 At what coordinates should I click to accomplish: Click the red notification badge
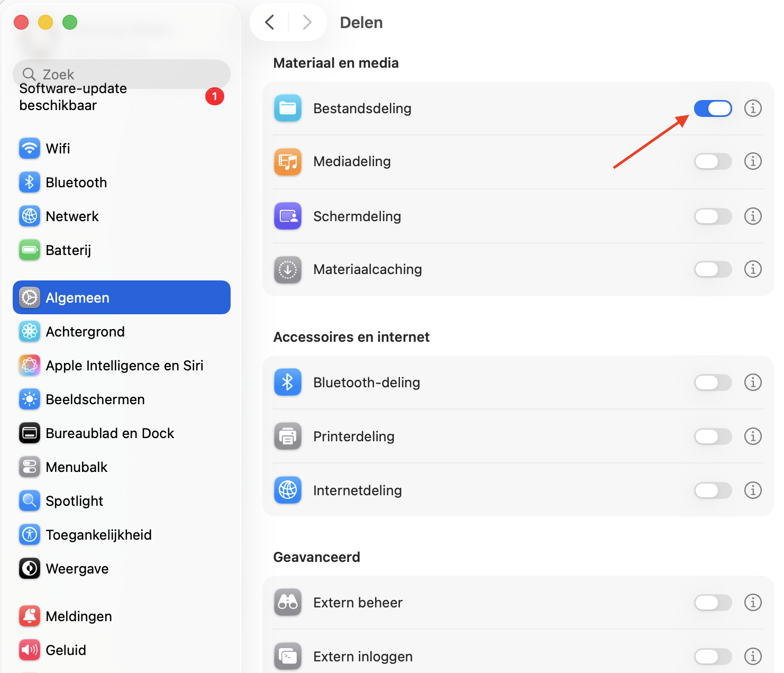pos(215,96)
